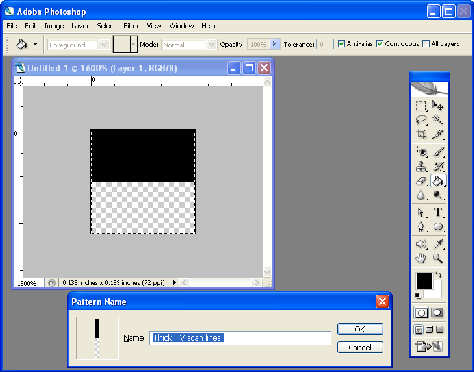The width and height of the screenshot is (474, 372).
Task: Click the black foreground color swatch
Action: click(x=424, y=281)
